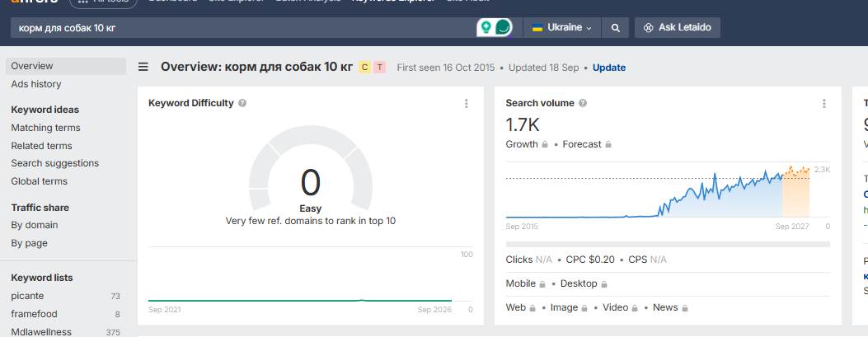Click the green lightbulb icon in search bar
Screen dimensions: 868x337
(486, 27)
